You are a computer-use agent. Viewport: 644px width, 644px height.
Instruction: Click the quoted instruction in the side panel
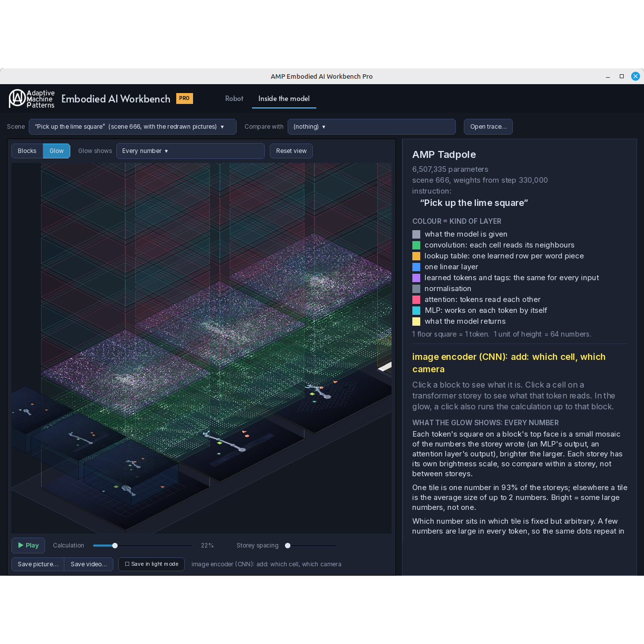(x=474, y=203)
